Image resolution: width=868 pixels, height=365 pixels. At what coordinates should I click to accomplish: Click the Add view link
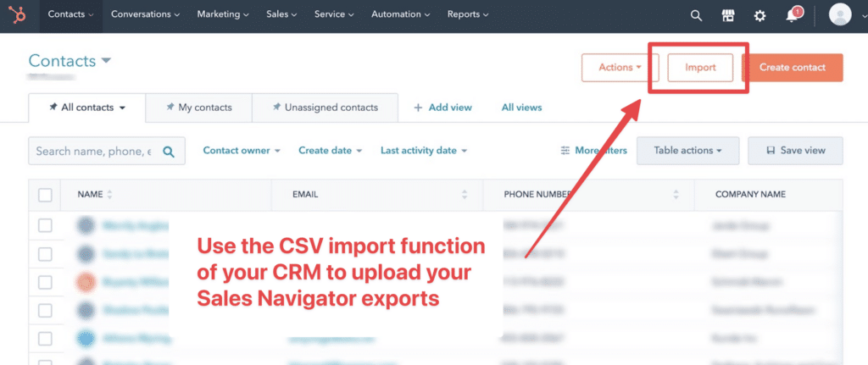(x=442, y=108)
